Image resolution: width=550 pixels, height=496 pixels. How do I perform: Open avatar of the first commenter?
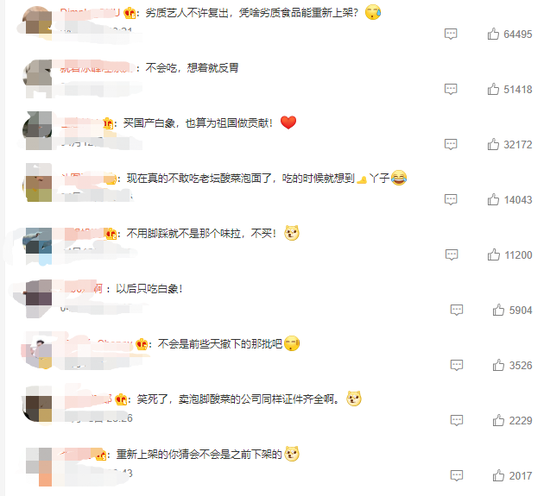click(x=38, y=20)
